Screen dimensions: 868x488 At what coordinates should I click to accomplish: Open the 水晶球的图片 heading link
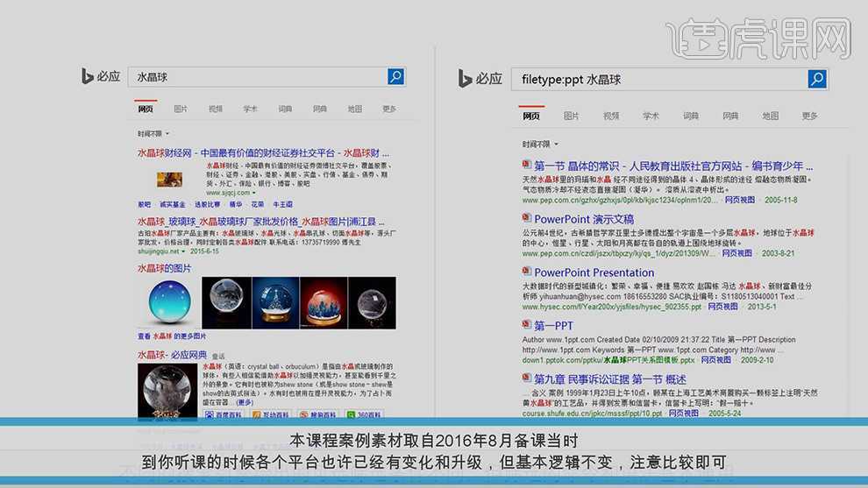click(x=165, y=268)
